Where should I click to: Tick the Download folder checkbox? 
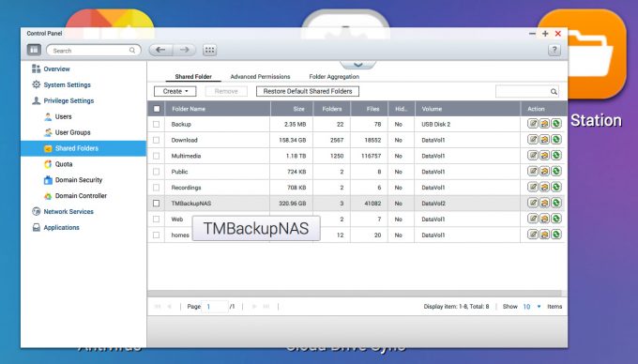pyautogui.click(x=157, y=140)
